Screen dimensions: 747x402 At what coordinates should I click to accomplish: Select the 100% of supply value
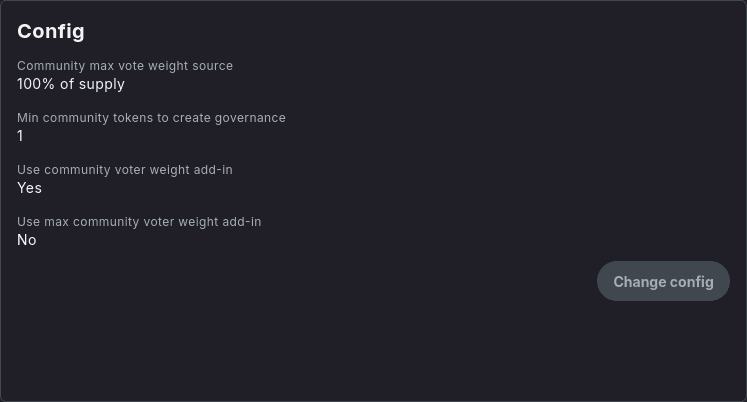pyautogui.click(x=71, y=84)
